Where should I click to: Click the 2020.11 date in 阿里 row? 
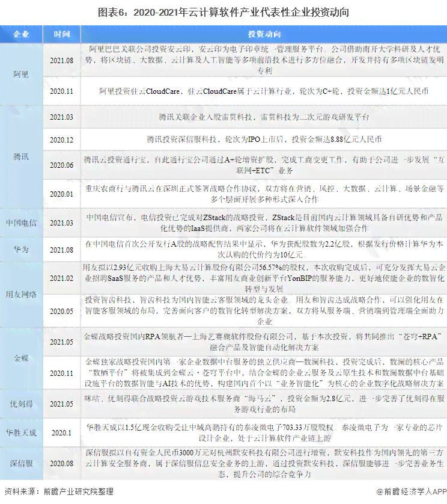coord(62,91)
